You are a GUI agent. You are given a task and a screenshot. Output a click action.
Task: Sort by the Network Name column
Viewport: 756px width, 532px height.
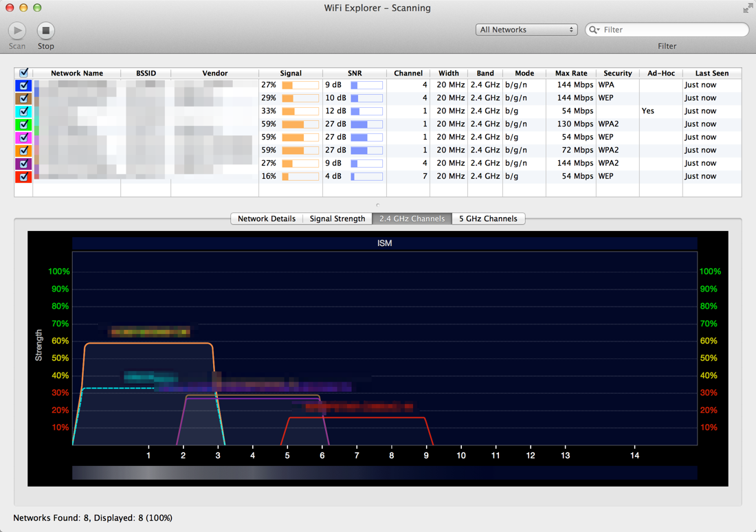point(77,73)
